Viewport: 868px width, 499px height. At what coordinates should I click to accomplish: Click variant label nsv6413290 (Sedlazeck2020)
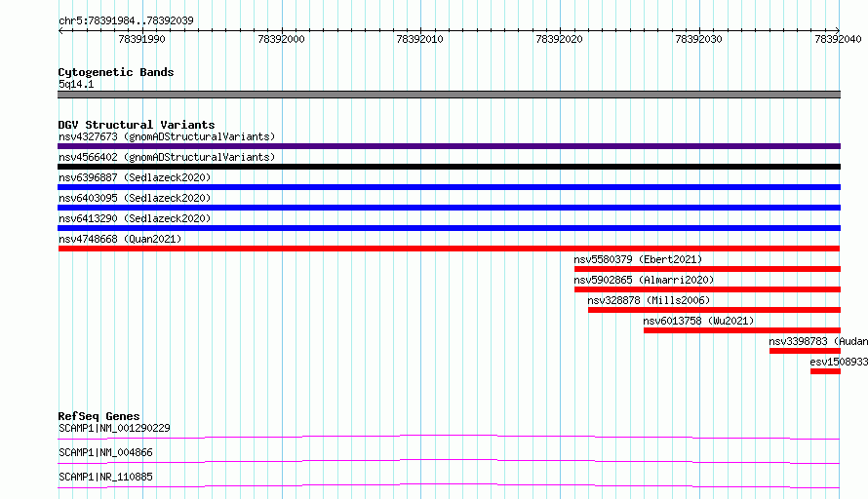coord(135,218)
